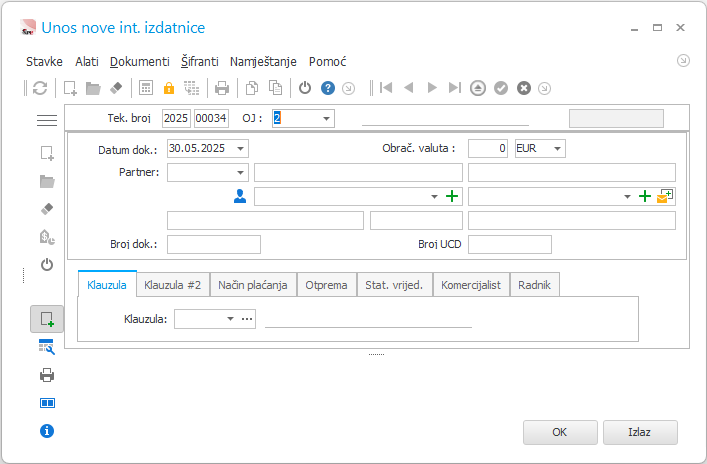Open help with blue question mark icon

(328, 88)
